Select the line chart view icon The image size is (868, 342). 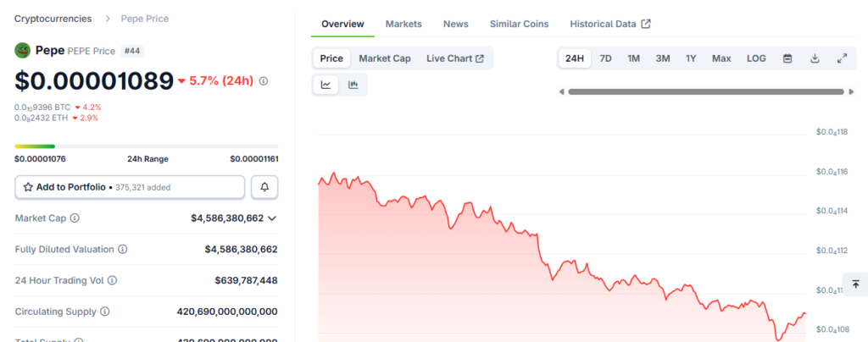(x=326, y=85)
